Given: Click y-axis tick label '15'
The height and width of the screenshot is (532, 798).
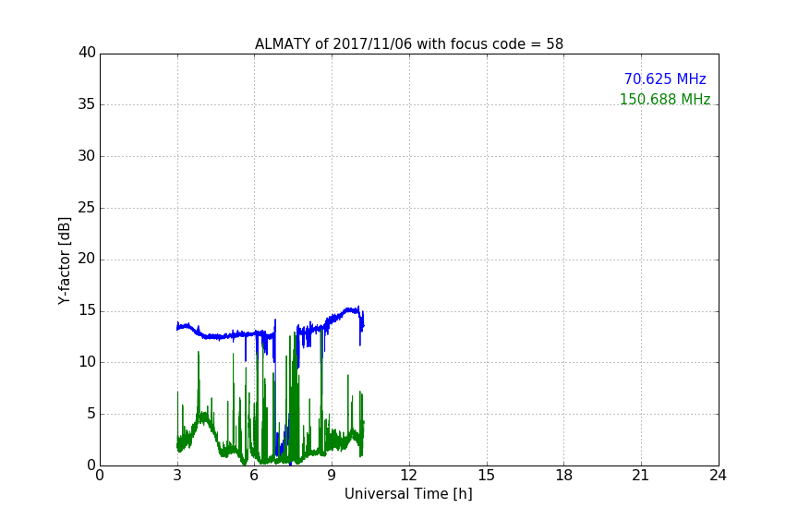Looking at the screenshot, I should (x=87, y=310).
